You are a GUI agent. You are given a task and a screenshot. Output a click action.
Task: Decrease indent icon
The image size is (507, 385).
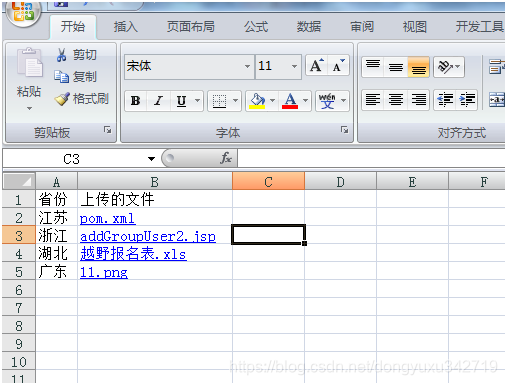point(445,99)
